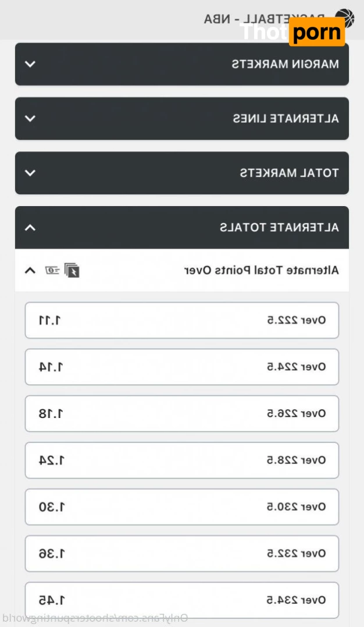Click the Thotporn logo watermark
The image size is (364, 627).
[x=292, y=32]
